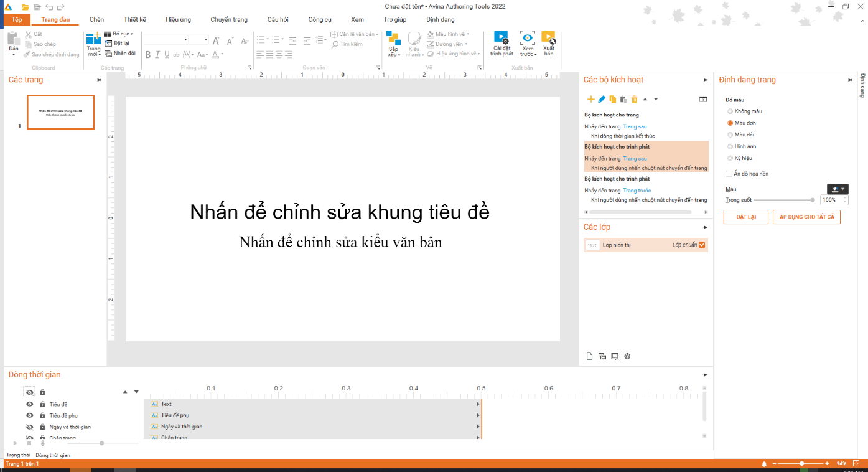Open Hiệu ứng hình vẽ dropdown

pos(454,54)
